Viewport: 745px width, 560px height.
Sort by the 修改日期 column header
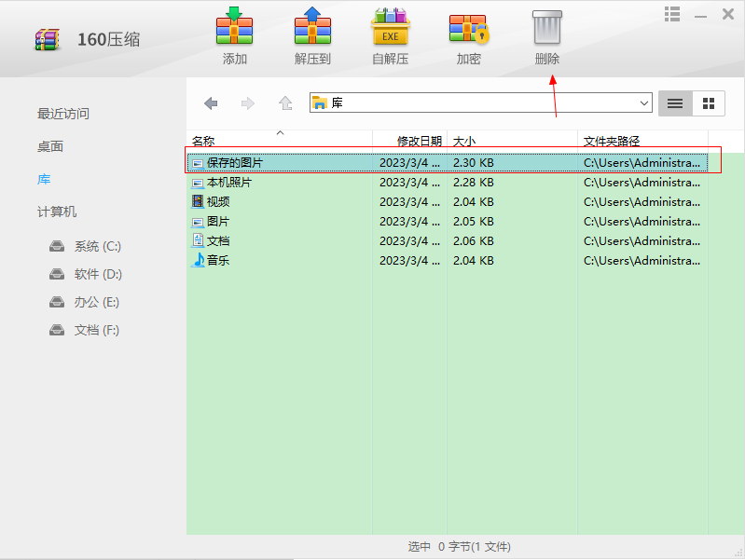(410, 141)
